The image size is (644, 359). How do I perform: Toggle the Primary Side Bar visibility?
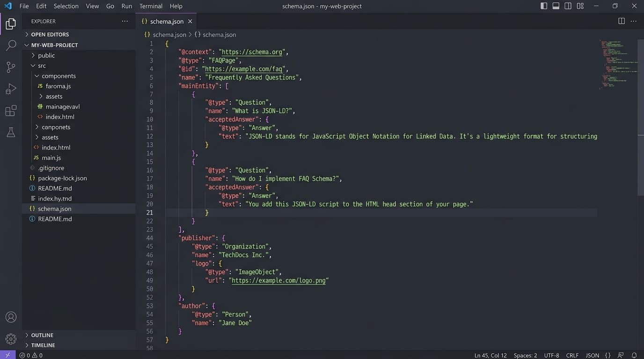543,6
